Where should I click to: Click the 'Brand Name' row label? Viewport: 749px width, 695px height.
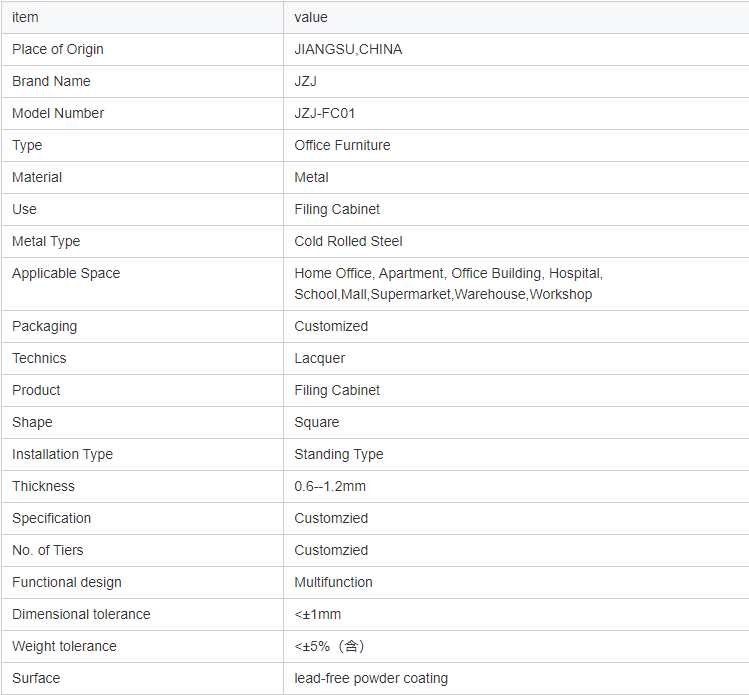(51, 81)
